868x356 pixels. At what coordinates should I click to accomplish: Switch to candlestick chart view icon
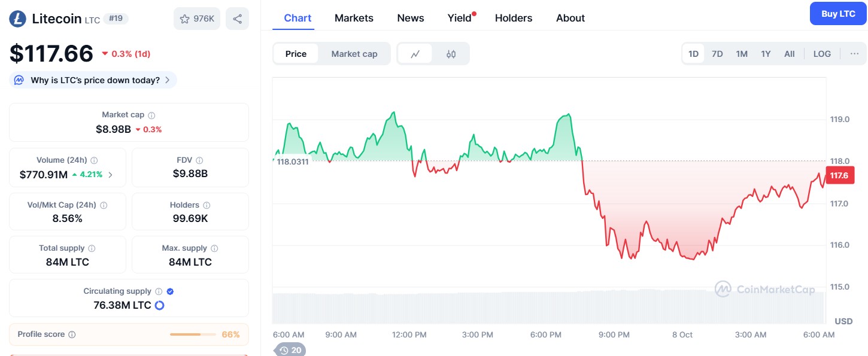(451, 54)
